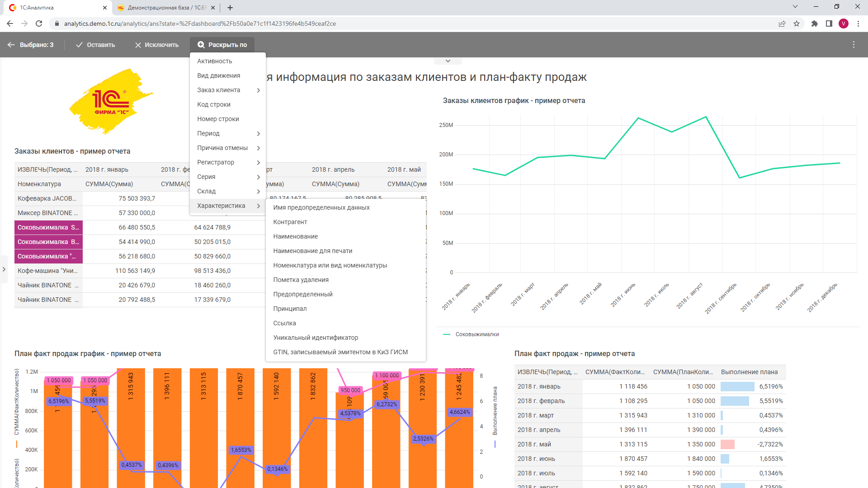This screenshot has width=868, height=488.
Task: Select Имя предопределенных данных submenu item
Action: (346, 207)
